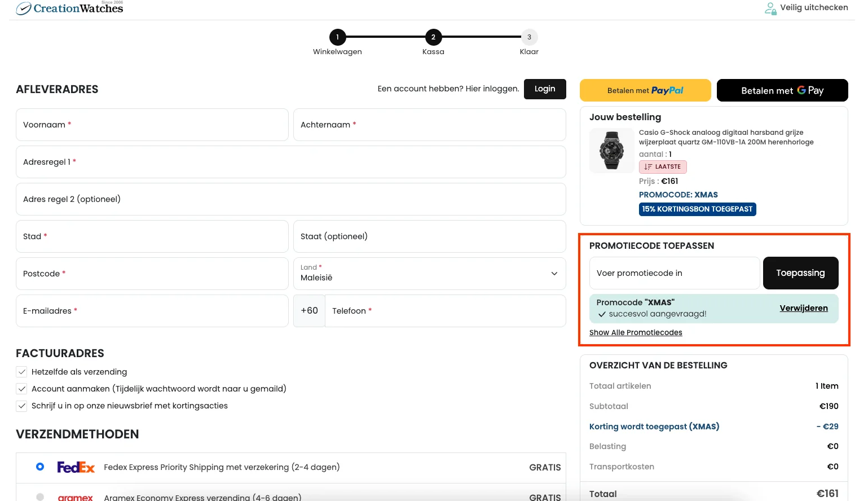
Task: Open the Casio G-Shock watch thumbnail
Action: tap(611, 151)
